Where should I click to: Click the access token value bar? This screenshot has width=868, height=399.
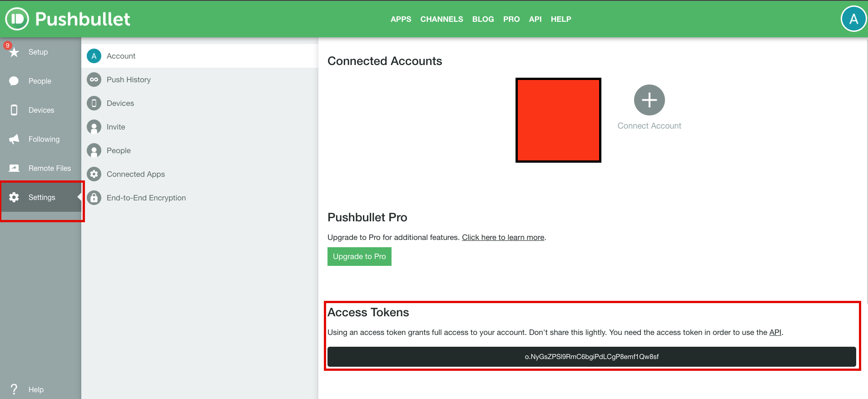pos(592,357)
